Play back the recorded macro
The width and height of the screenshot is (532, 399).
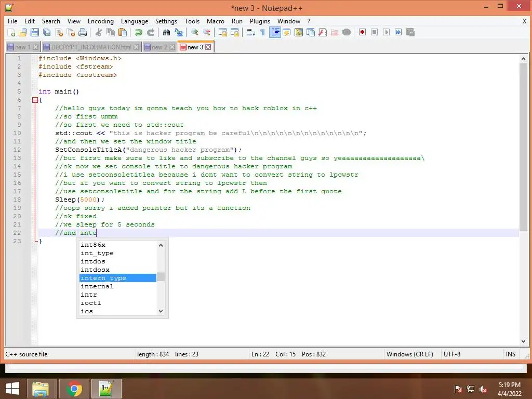386,32
